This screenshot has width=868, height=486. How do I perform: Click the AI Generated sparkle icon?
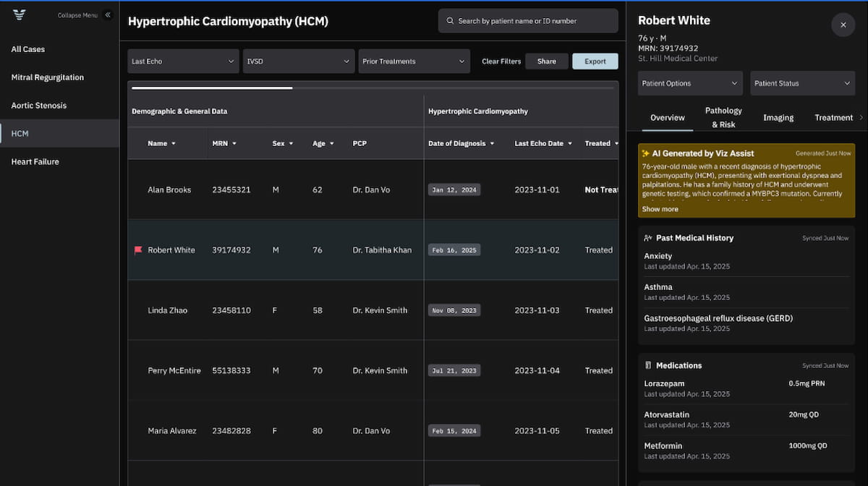[644, 153]
